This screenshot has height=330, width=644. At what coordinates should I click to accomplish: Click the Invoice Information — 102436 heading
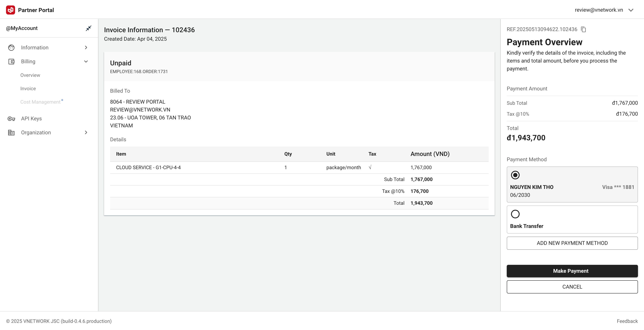(x=149, y=30)
